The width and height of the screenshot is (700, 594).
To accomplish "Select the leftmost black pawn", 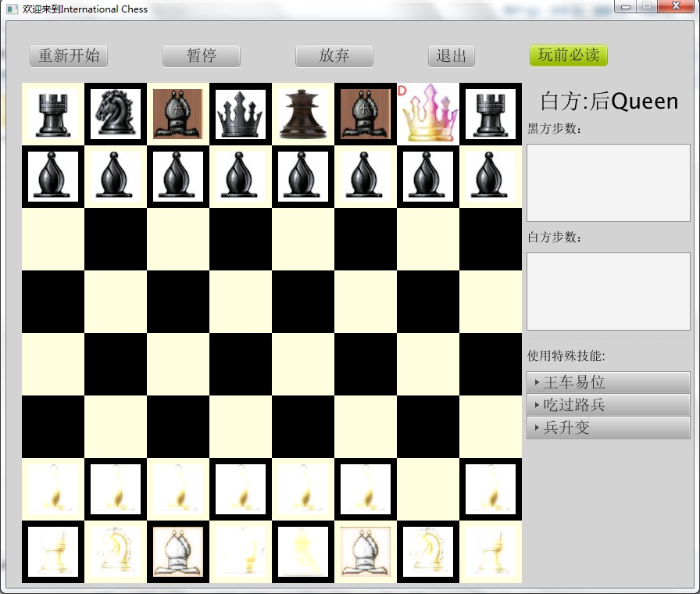I will click(x=52, y=177).
